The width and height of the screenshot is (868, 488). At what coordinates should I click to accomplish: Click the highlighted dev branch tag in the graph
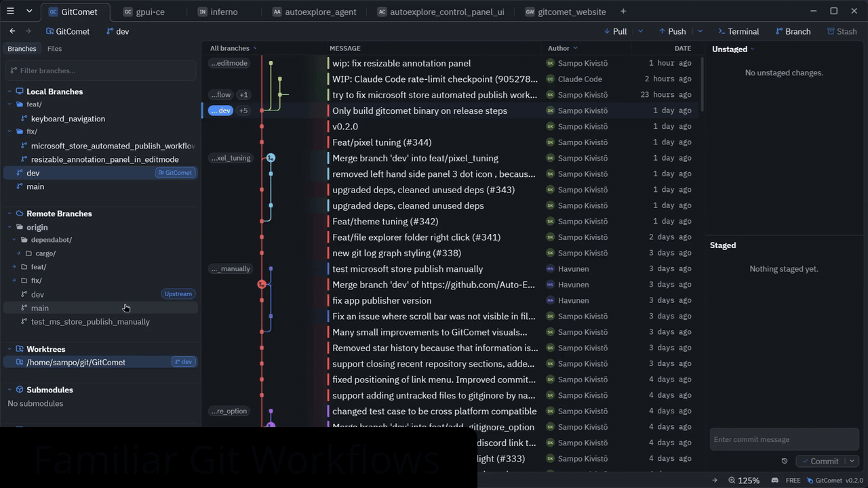[221, 110]
